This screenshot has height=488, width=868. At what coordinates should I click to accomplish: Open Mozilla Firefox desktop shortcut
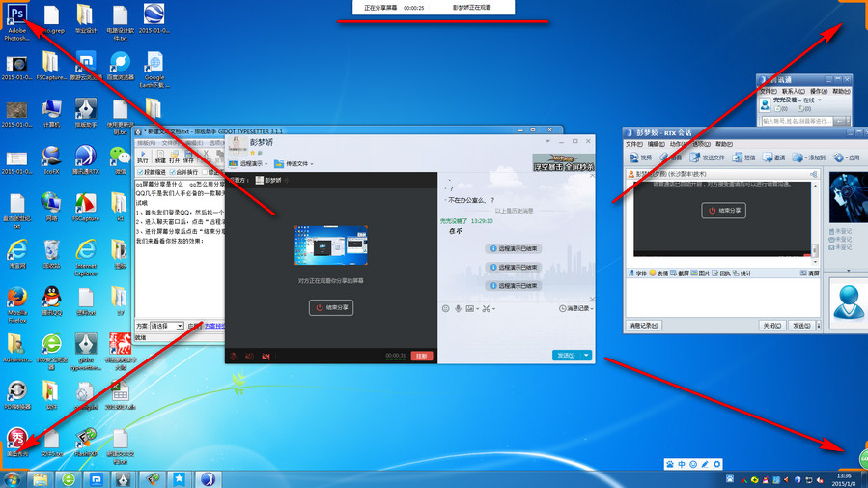point(16,297)
